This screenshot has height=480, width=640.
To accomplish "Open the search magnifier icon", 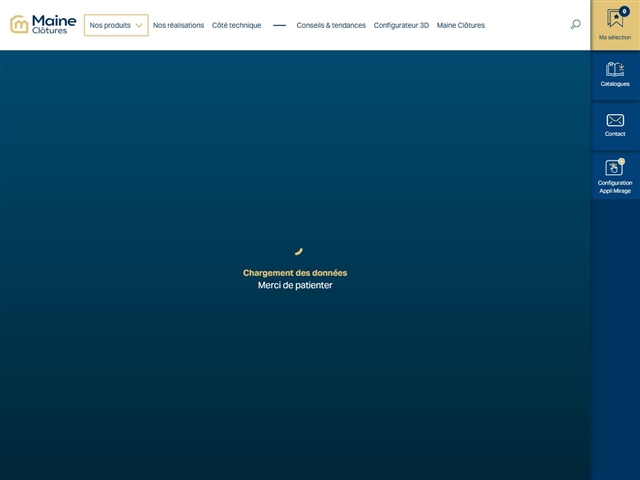I will (x=575, y=24).
